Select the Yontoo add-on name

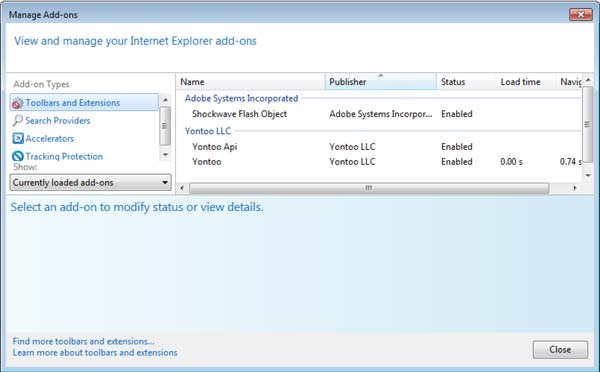(x=207, y=162)
